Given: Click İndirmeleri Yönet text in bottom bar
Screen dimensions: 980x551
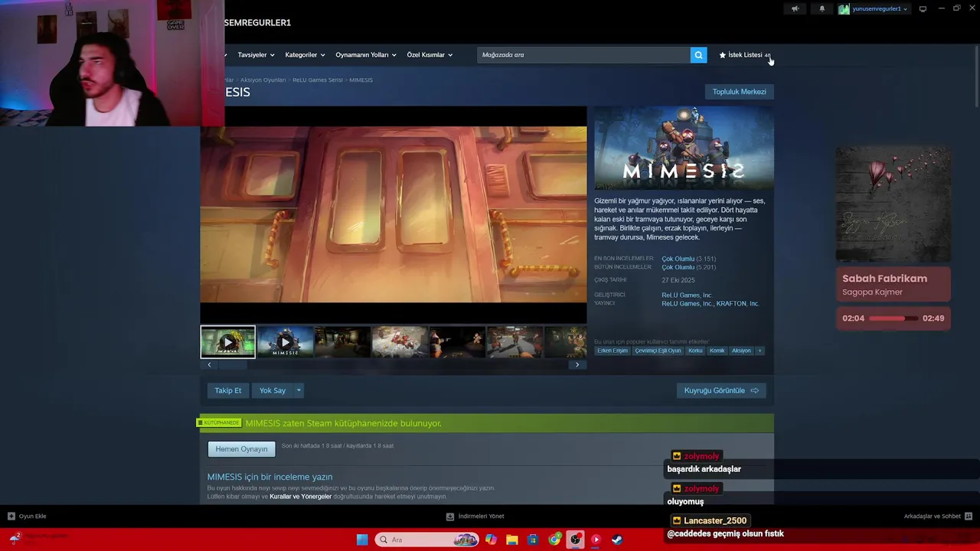Looking at the screenshot, I should [x=481, y=516].
